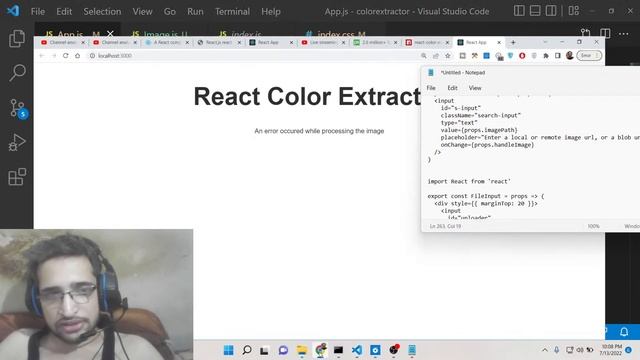The height and width of the screenshot is (360, 640).
Task: Reload the localhost page in browser
Action: coord(65,56)
